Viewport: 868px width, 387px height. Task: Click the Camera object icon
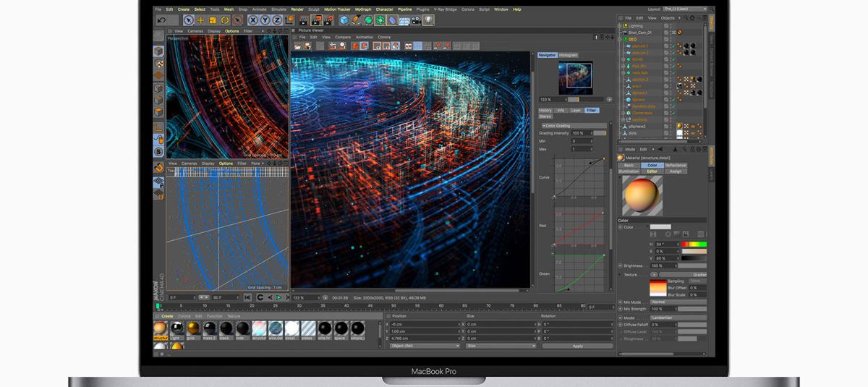417,20
